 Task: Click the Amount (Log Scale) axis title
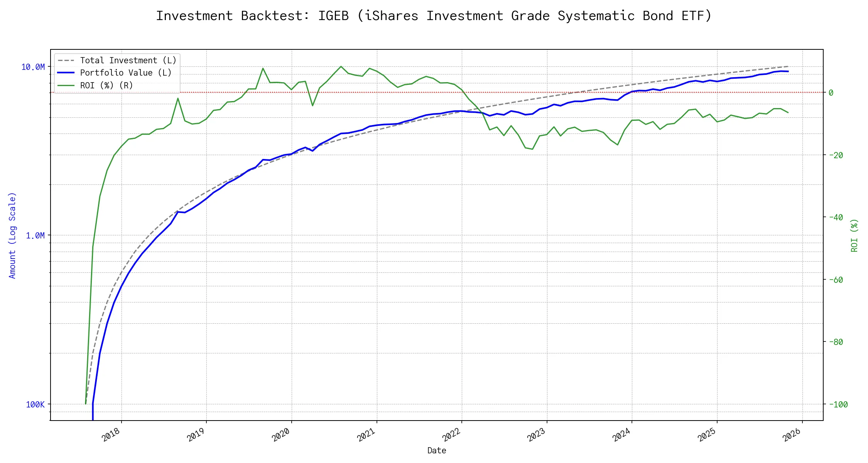12,235
